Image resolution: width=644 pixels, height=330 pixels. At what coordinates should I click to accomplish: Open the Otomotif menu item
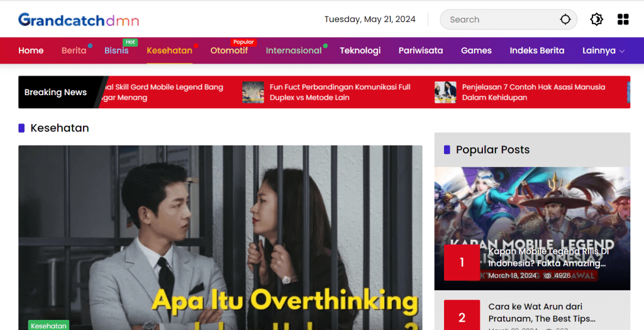click(229, 50)
